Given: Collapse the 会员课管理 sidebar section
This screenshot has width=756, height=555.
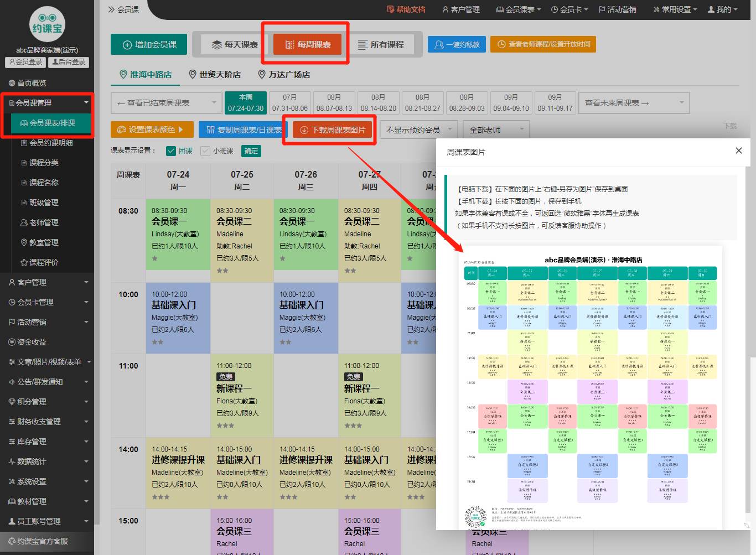Looking at the screenshot, I should click(x=47, y=103).
